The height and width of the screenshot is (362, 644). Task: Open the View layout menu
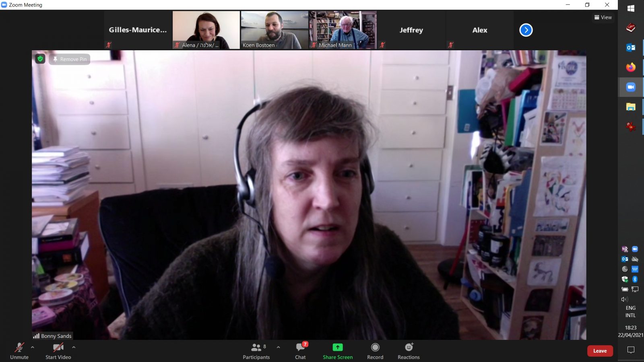pos(603,17)
